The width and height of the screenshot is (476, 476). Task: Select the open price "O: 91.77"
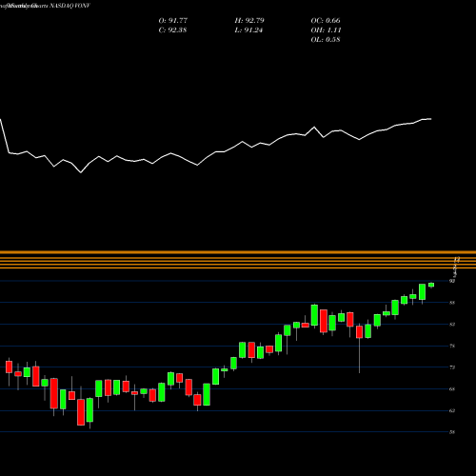pos(173,21)
